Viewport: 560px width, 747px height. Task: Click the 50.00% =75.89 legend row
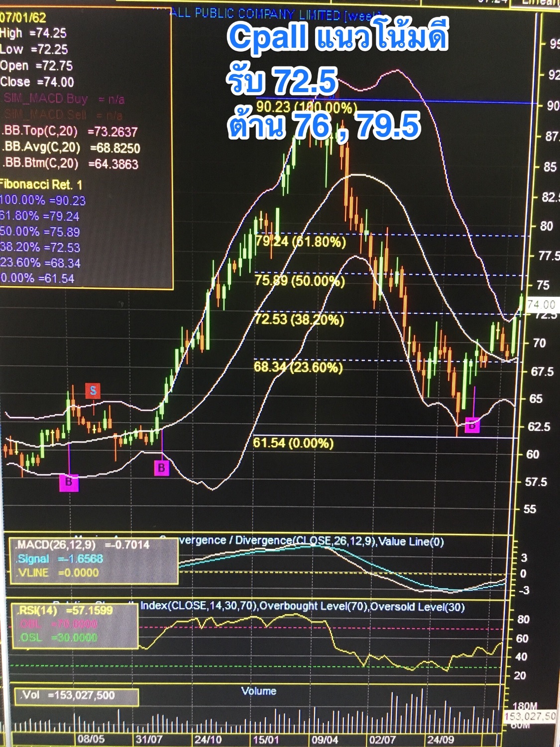40,232
